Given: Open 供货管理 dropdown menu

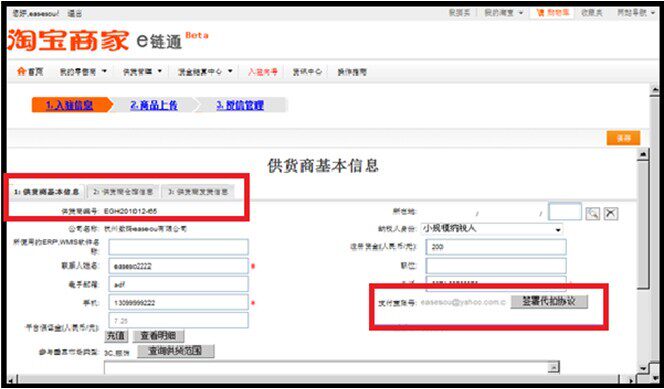Looking at the screenshot, I should pos(142,72).
